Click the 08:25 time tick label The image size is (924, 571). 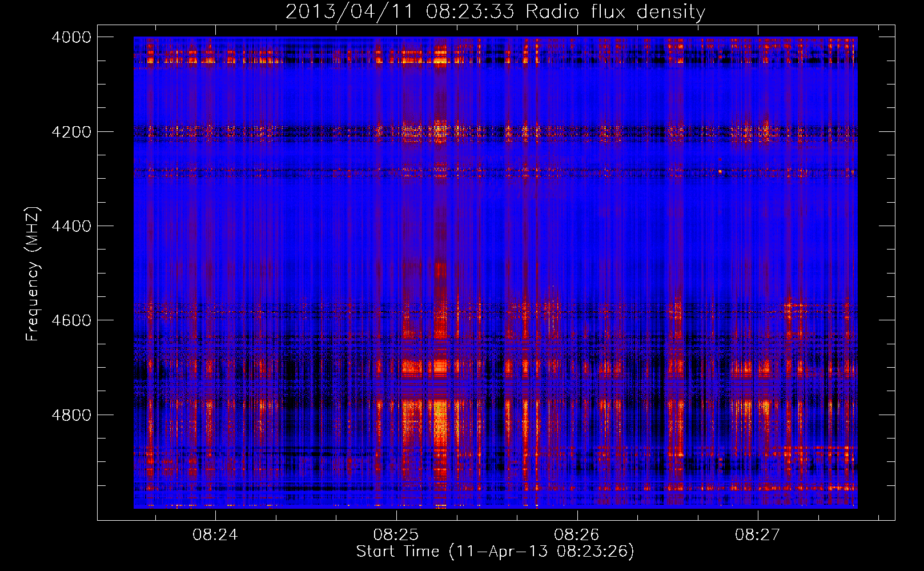pyautogui.click(x=396, y=535)
